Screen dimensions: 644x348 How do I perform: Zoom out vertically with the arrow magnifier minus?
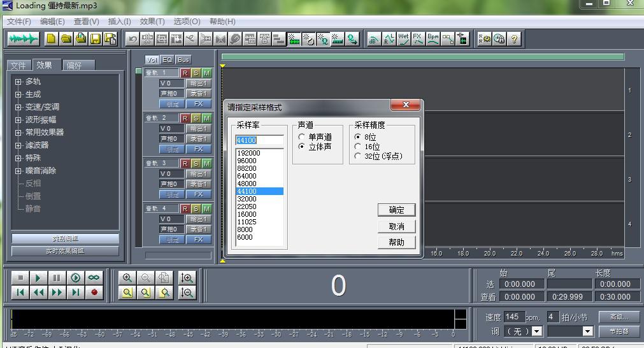(x=187, y=293)
